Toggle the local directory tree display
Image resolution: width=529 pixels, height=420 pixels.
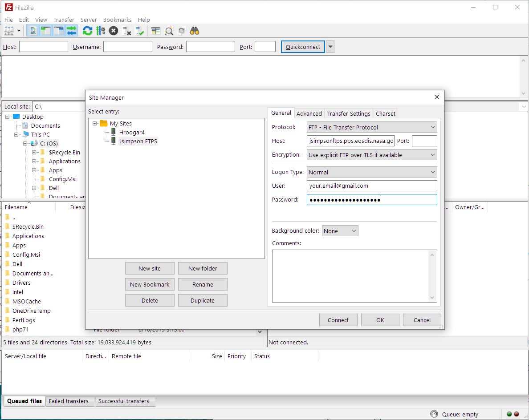click(x=45, y=31)
